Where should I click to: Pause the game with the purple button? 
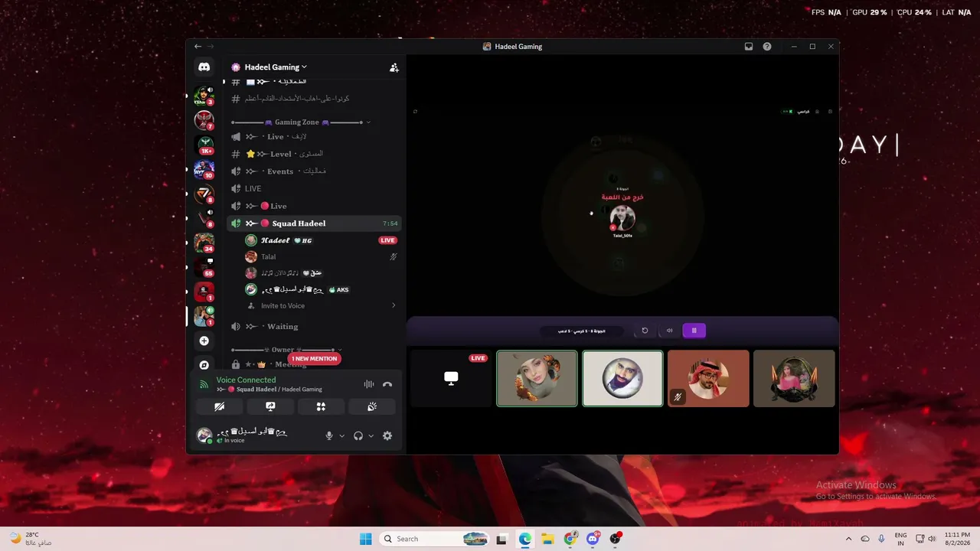(694, 331)
